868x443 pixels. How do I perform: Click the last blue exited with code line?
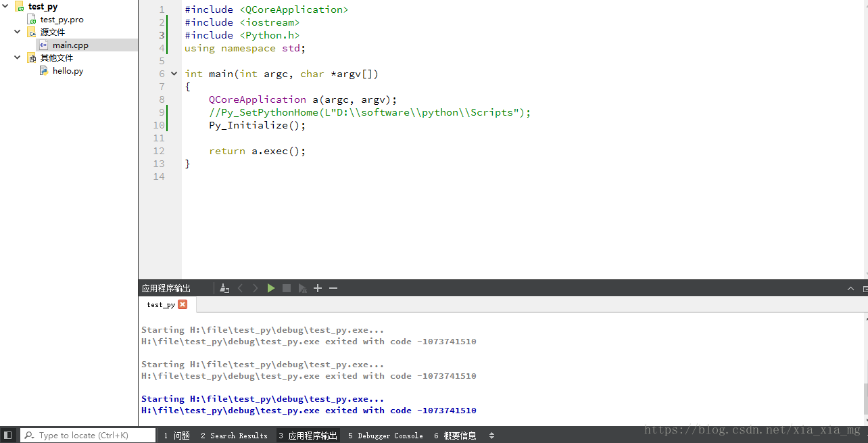(309, 411)
